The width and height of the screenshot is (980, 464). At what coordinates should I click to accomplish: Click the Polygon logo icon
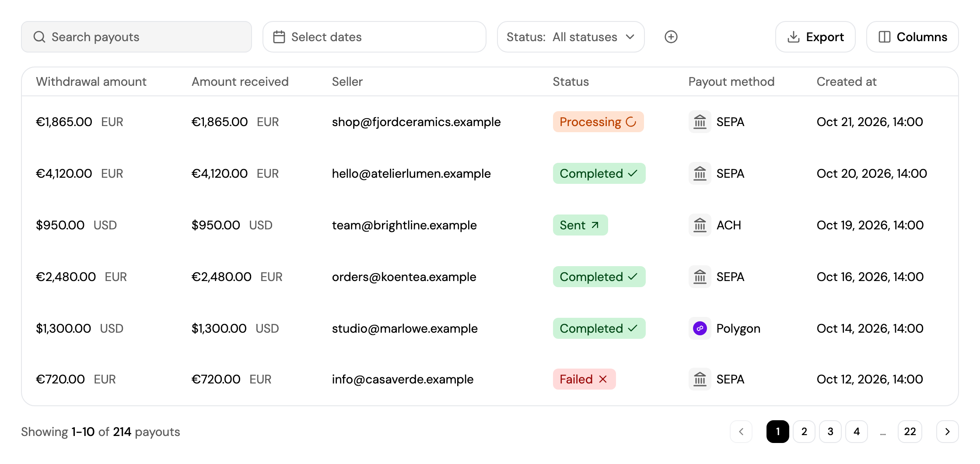[x=700, y=328]
